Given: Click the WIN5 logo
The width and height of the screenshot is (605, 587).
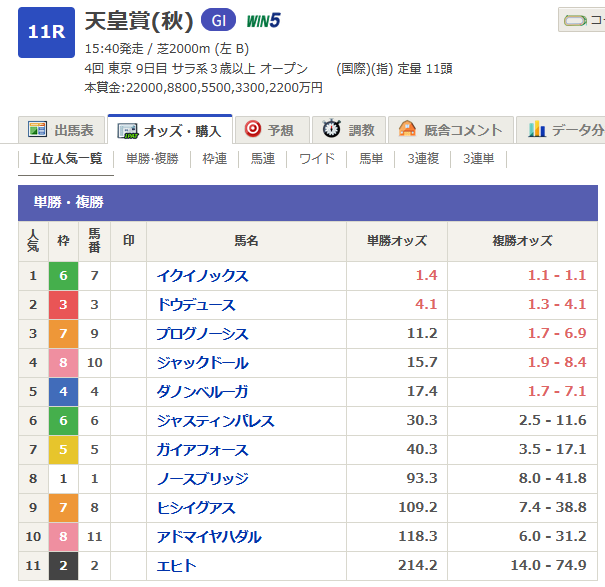Looking at the screenshot, I should 264,21.
